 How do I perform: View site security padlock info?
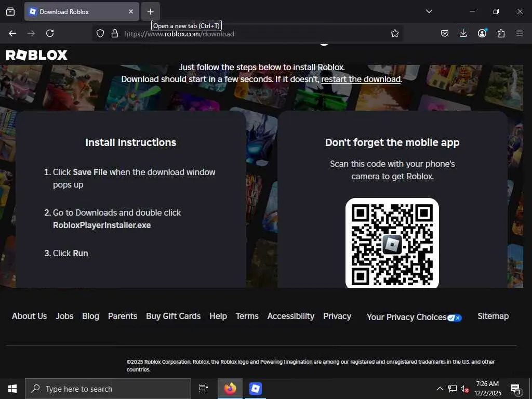115,33
